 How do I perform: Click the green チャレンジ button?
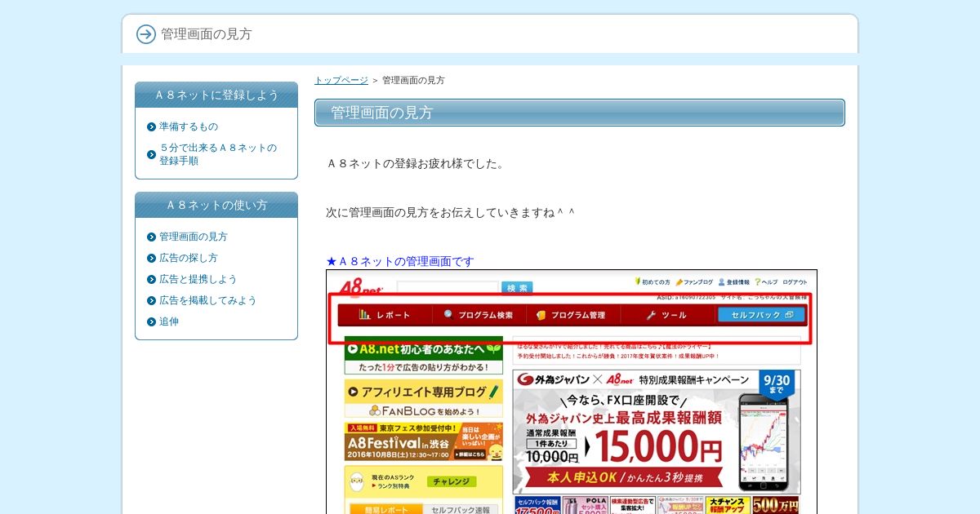451,481
